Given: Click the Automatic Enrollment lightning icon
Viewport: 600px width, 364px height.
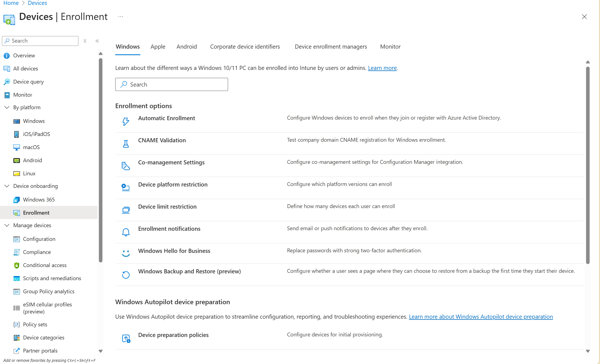Looking at the screenshot, I should pos(126,122).
